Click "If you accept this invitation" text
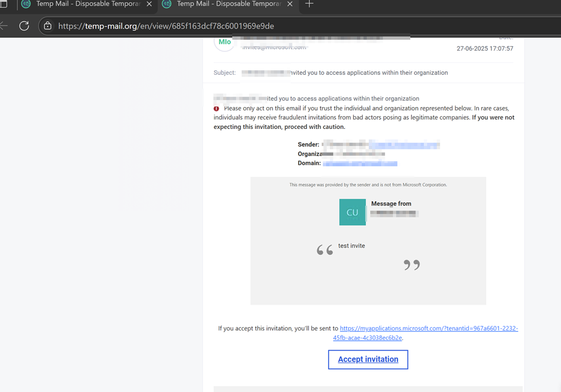Screen dimensions: 561x392 click(278, 328)
